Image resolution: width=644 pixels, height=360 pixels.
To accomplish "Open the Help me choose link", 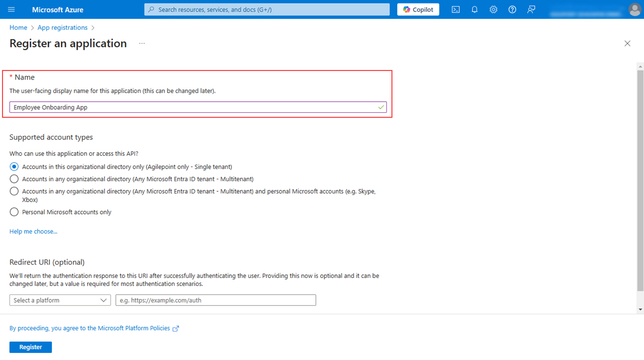I will click(33, 232).
